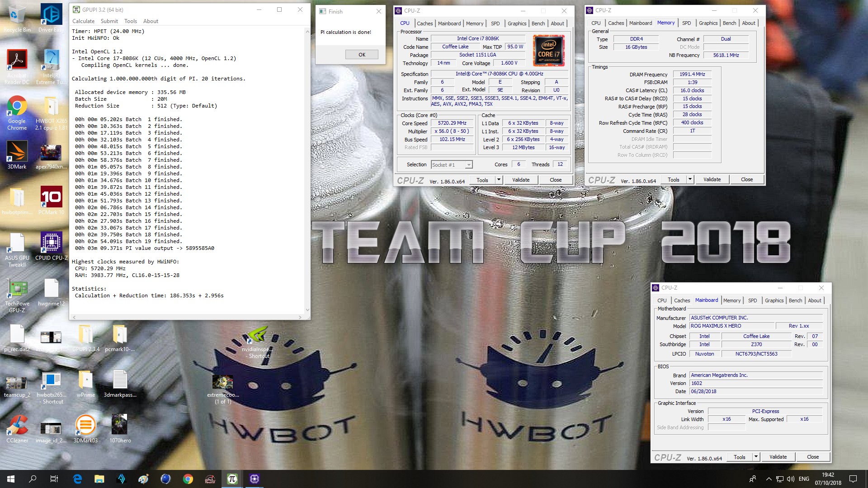Image resolution: width=868 pixels, height=488 pixels.
Task: Open Tools menu in GPUPI
Action: [x=130, y=21]
